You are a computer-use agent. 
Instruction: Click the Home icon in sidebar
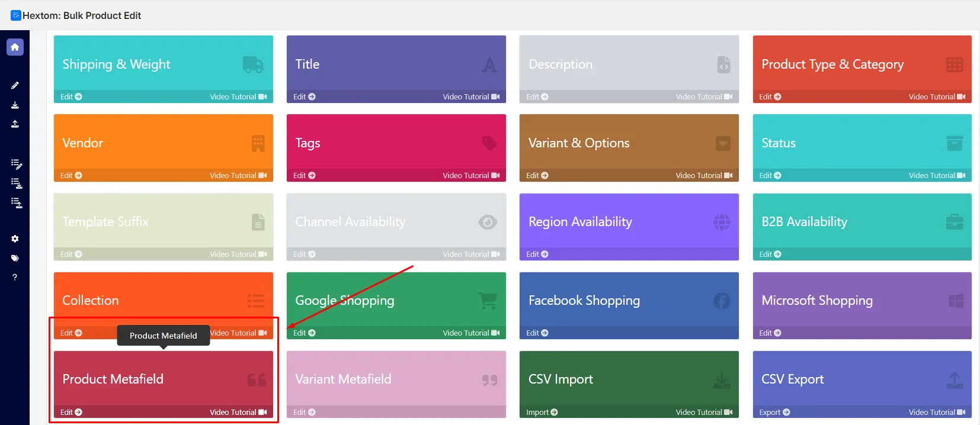pyautogui.click(x=15, y=47)
